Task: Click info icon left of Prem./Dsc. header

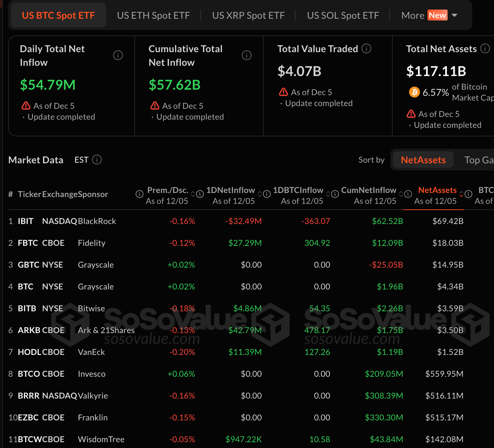Action: (x=140, y=194)
